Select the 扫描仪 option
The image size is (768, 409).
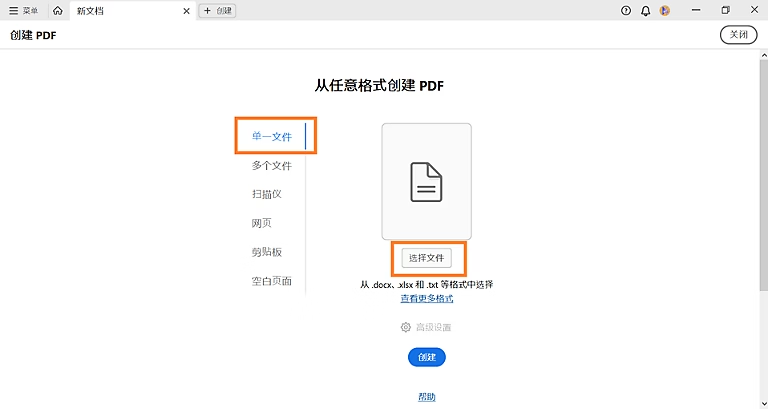267,194
